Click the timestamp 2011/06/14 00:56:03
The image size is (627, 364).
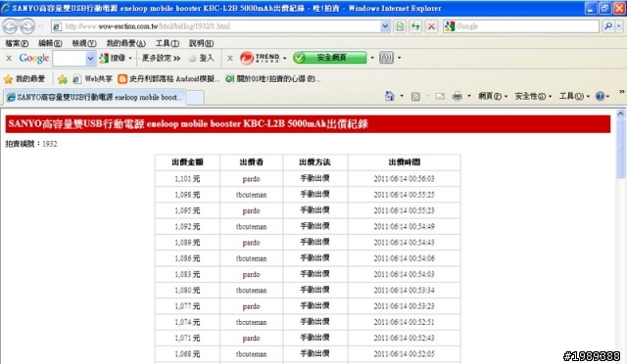pos(404,179)
